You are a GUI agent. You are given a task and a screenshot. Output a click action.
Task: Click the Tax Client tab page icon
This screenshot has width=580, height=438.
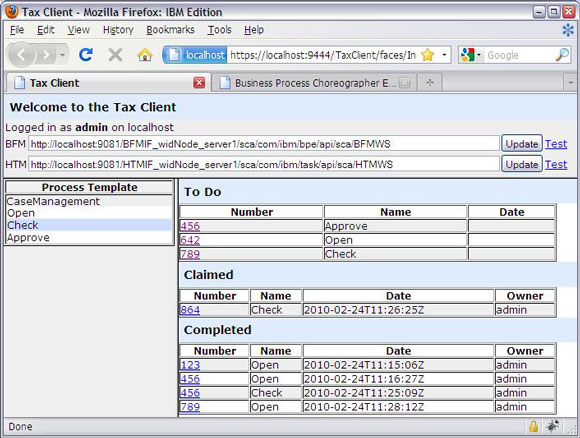tap(19, 82)
